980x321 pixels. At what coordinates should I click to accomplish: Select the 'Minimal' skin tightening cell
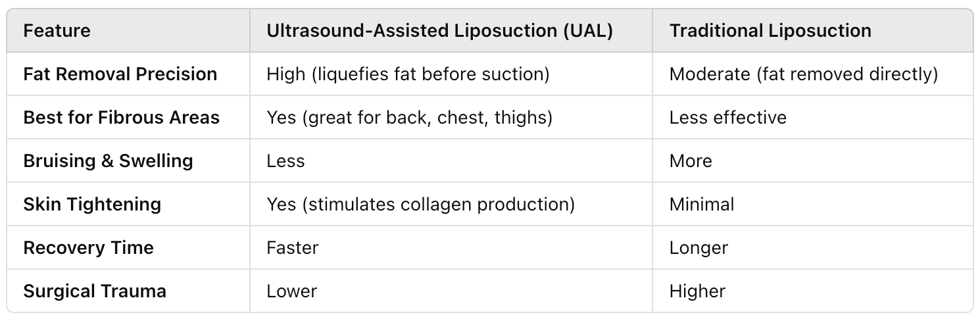(702, 204)
